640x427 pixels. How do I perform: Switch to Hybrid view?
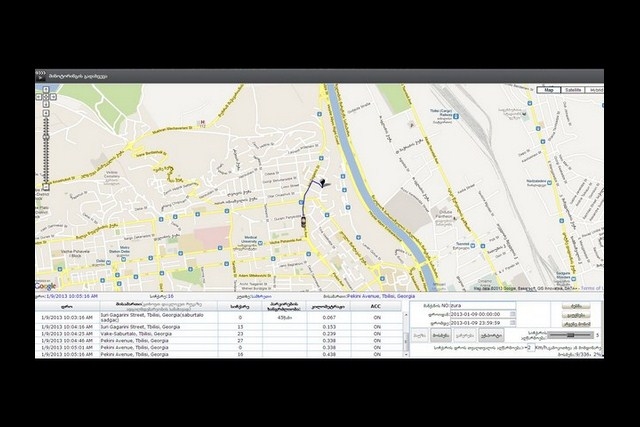[594, 90]
